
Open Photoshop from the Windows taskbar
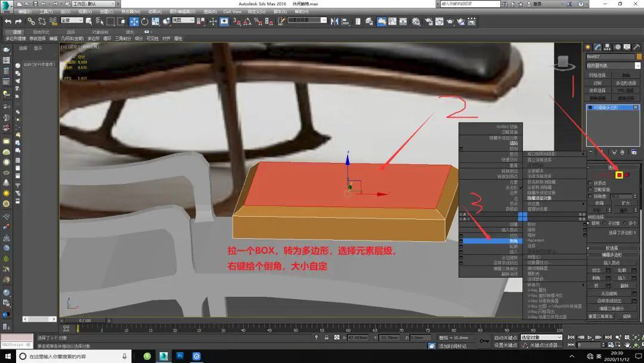pos(180,356)
